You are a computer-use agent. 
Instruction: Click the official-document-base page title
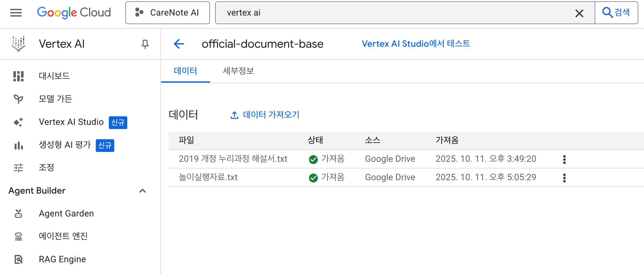[x=262, y=44]
